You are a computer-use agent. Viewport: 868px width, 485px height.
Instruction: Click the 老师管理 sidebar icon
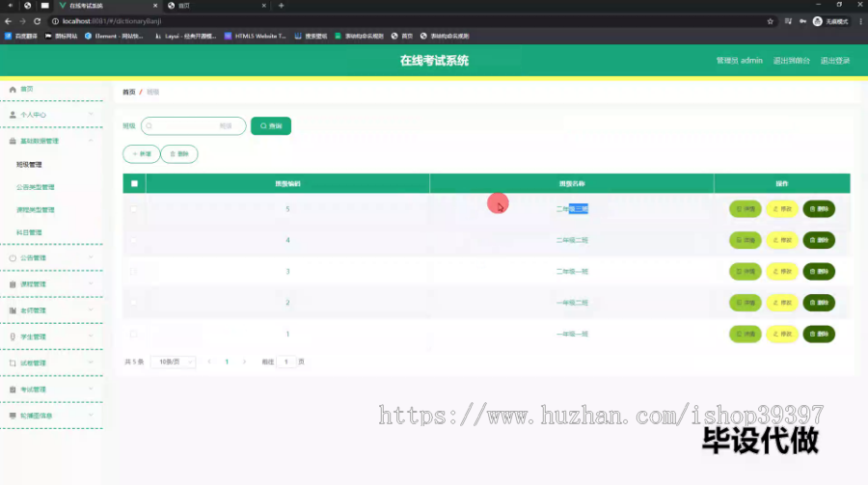click(13, 310)
